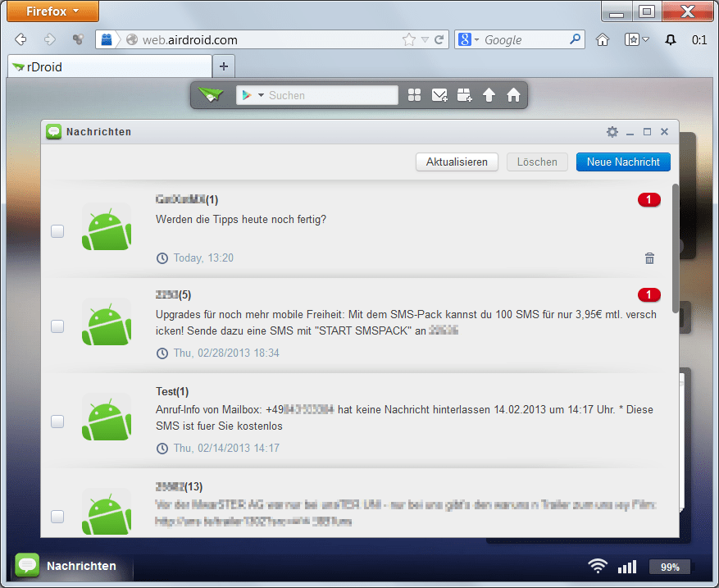Open the Firefox menu dropdown
The image size is (719, 588).
[52, 11]
